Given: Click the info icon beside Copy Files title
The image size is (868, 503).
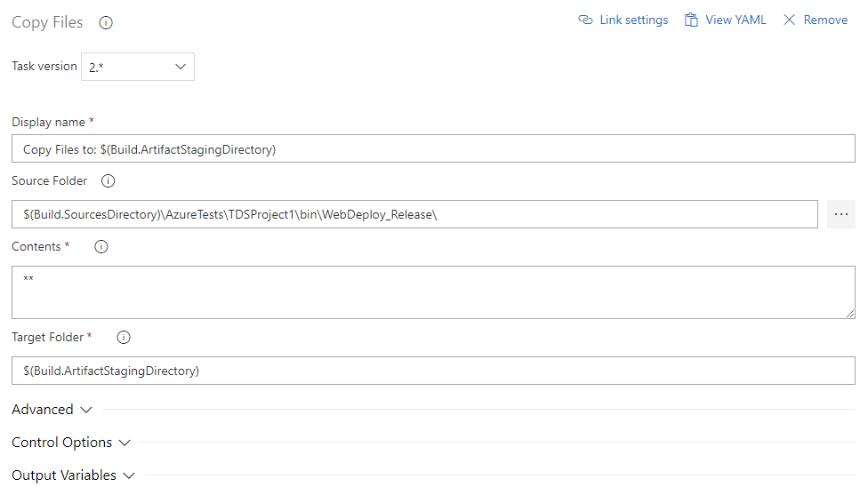Looking at the screenshot, I should pyautogui.click(x=106, y=23).
